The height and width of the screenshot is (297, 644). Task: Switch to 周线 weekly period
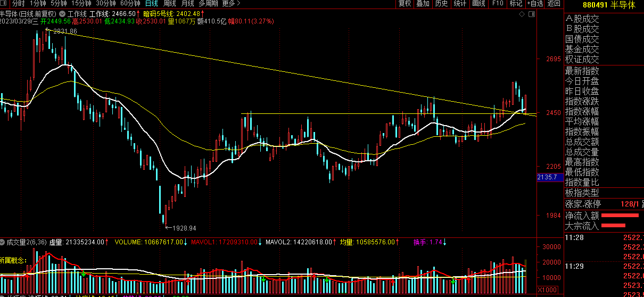170,3
